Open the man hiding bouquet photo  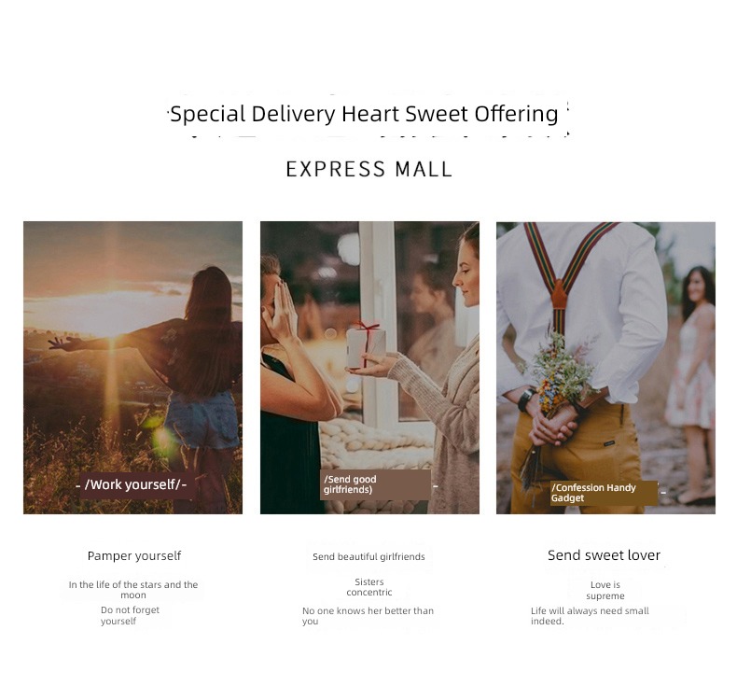605,367
